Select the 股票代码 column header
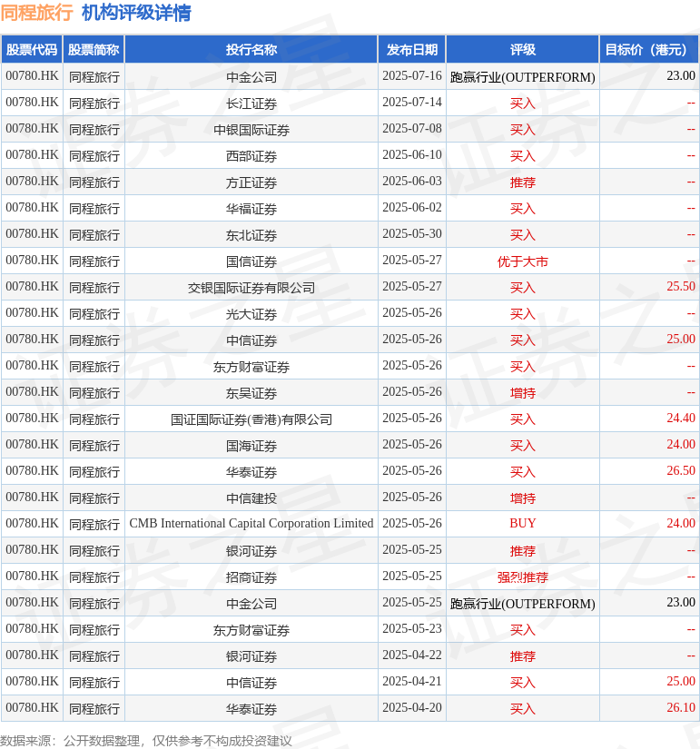700x749 pixels. click(32, 50)
